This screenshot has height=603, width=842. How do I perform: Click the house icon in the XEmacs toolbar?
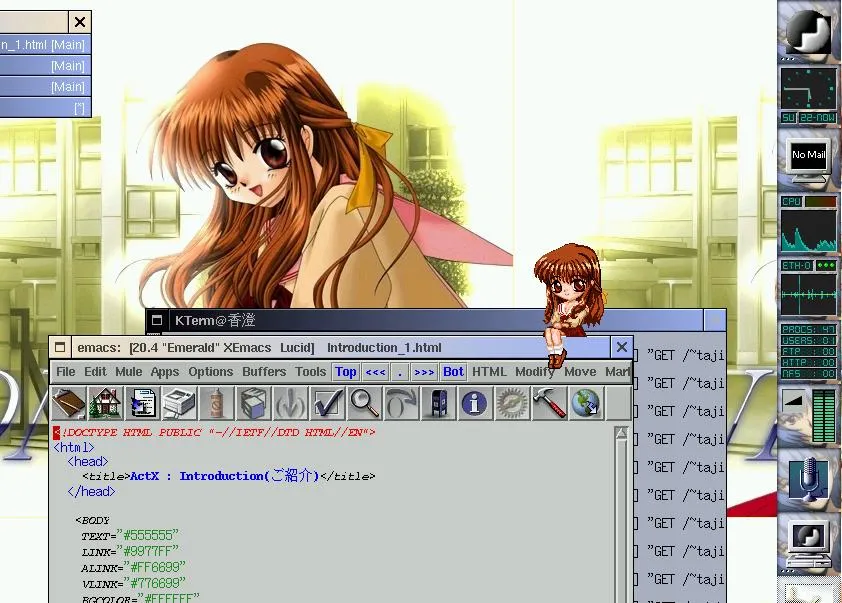(x=105, y=403)
